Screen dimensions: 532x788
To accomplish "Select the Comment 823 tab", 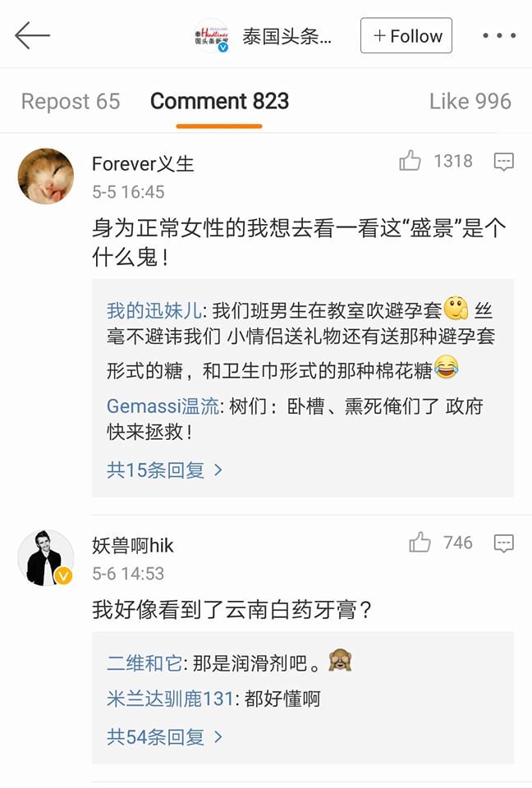I will (x=219, y=102).
